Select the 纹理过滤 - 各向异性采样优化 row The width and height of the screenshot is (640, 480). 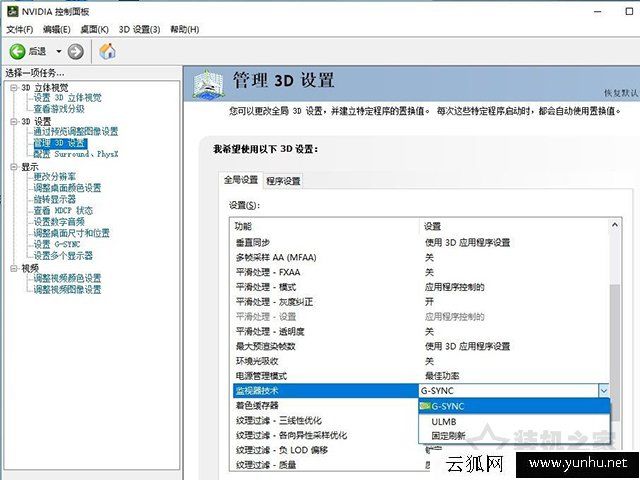tap(326, 435)
